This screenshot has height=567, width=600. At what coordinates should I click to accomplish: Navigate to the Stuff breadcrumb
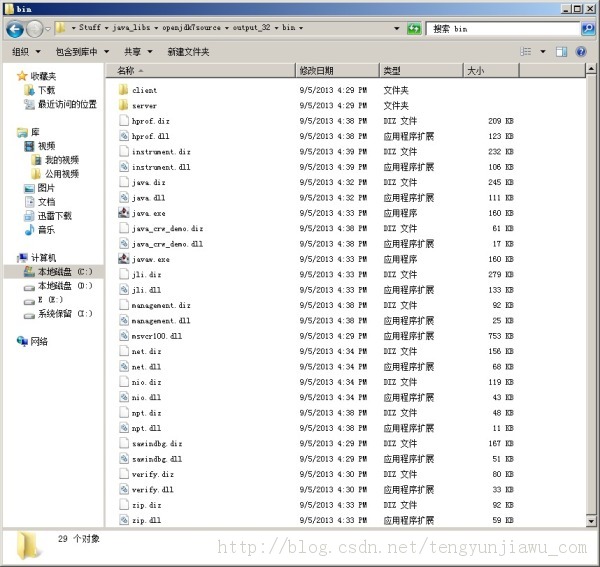click(90, 28)
